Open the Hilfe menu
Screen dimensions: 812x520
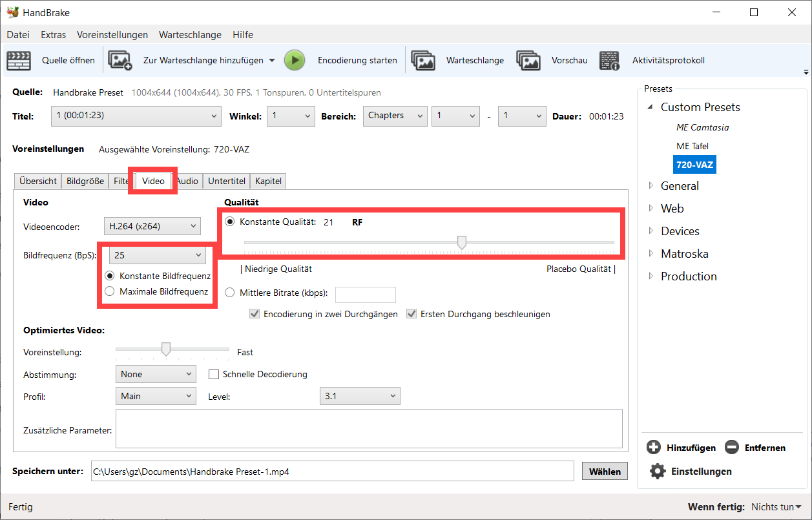click(243, 35)
